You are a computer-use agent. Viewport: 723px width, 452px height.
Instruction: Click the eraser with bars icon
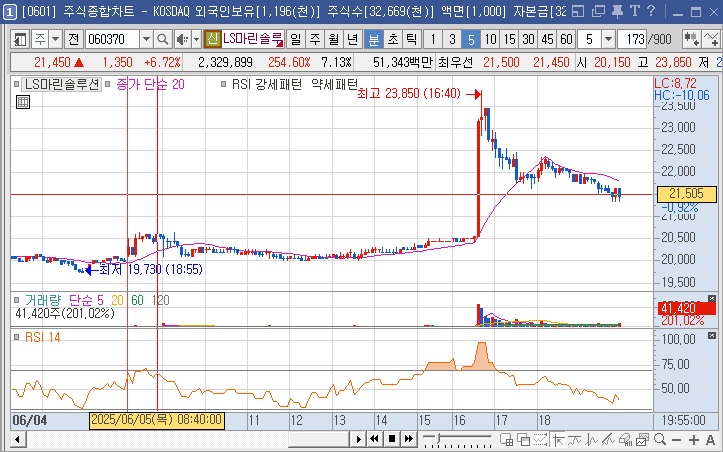[625, 439]
